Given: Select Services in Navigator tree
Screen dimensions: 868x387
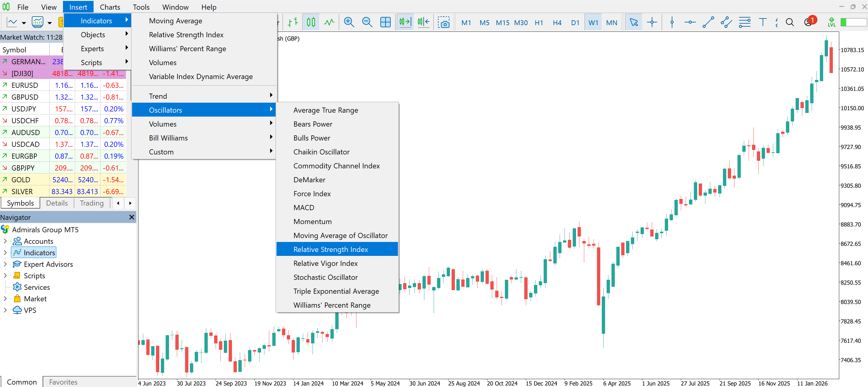Looking at the screenshot, I should 37,287.
